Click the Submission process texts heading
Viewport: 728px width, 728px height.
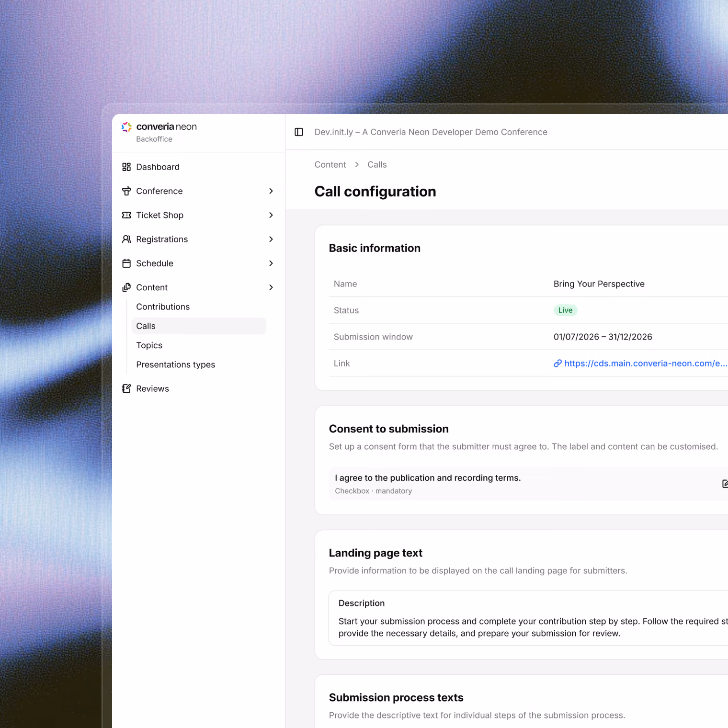(x=396, y=698)
